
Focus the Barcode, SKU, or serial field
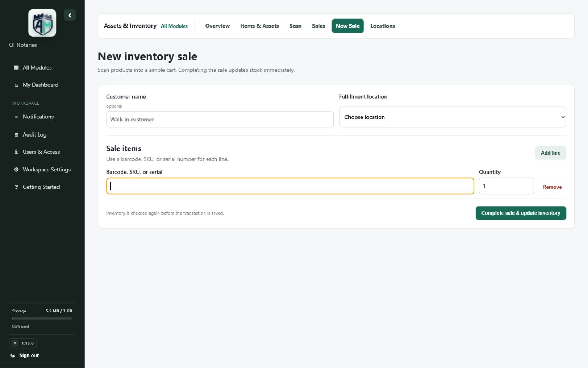[x=290, y=186]
